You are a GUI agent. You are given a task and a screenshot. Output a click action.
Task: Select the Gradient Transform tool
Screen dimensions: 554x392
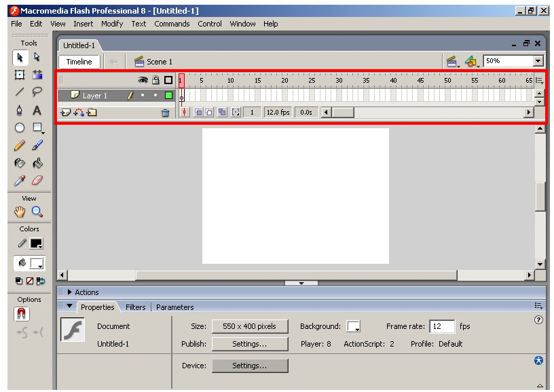(x=37, y=75)
